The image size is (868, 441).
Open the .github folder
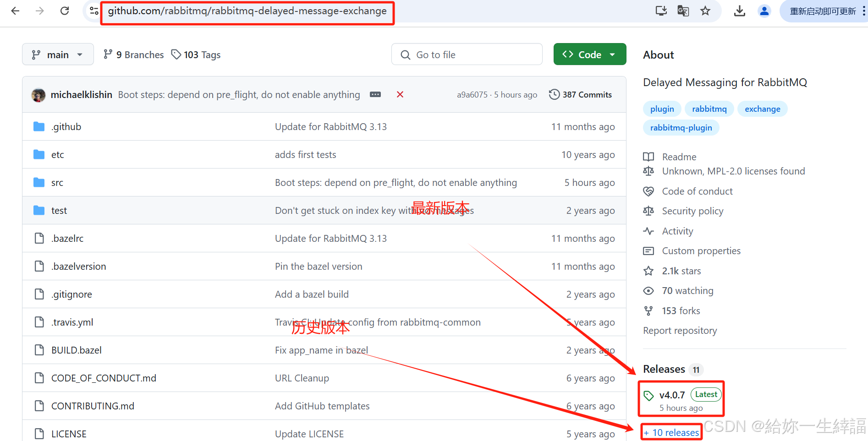click(x=66, y=127)
